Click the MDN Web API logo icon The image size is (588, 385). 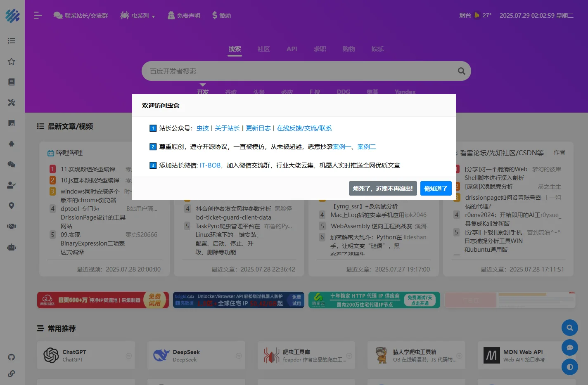pyautogui.click(x=491, y=355)
